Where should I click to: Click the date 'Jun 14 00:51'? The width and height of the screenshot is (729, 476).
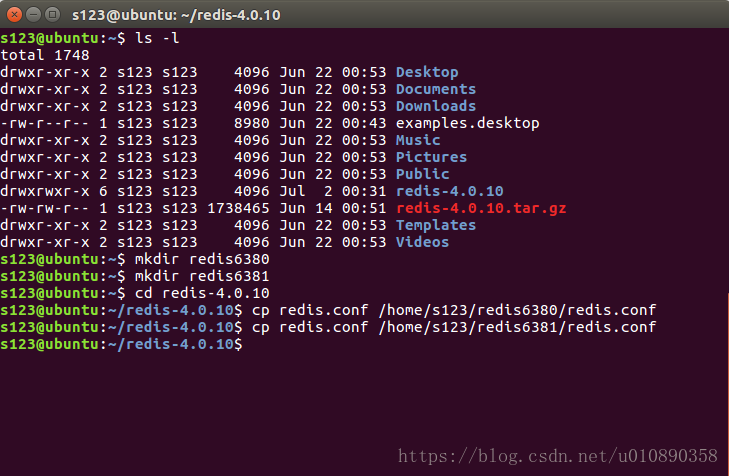click(x=332, y=208)
